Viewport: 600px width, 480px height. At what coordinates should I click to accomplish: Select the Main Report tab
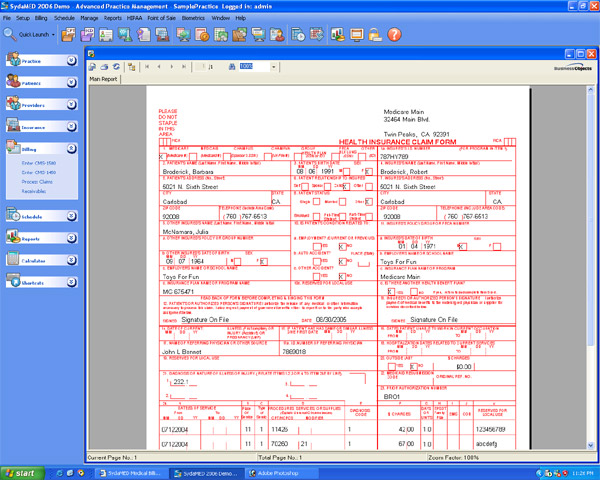(x=103, y=78)
